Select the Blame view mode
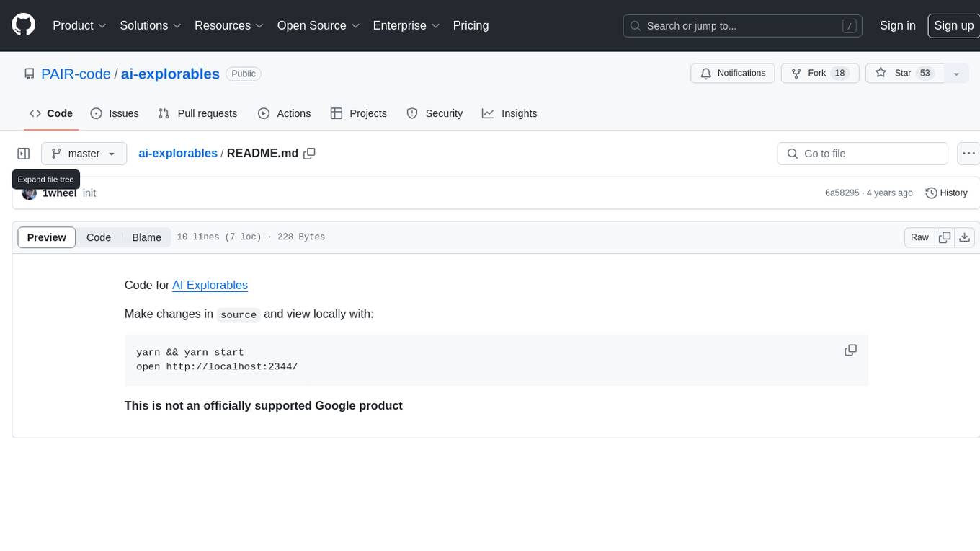Viewport: 980px width, 551px height. tap(146, 237)
